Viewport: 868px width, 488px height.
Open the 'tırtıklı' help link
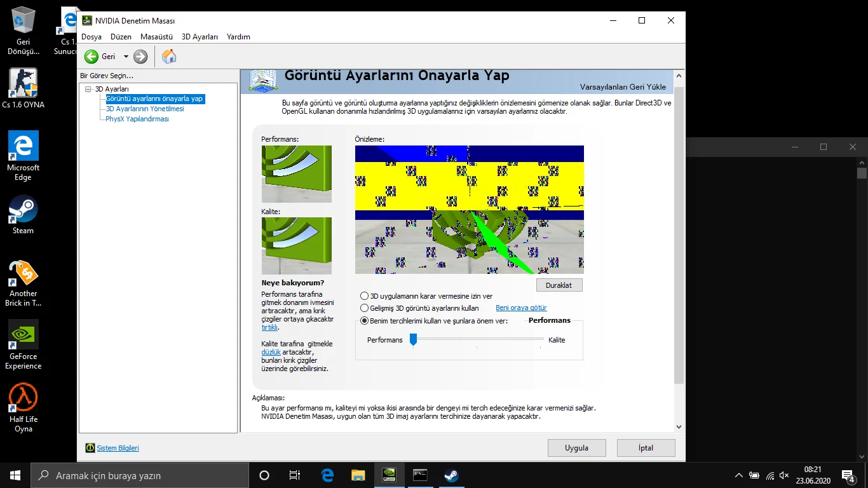tap(269, 328)
